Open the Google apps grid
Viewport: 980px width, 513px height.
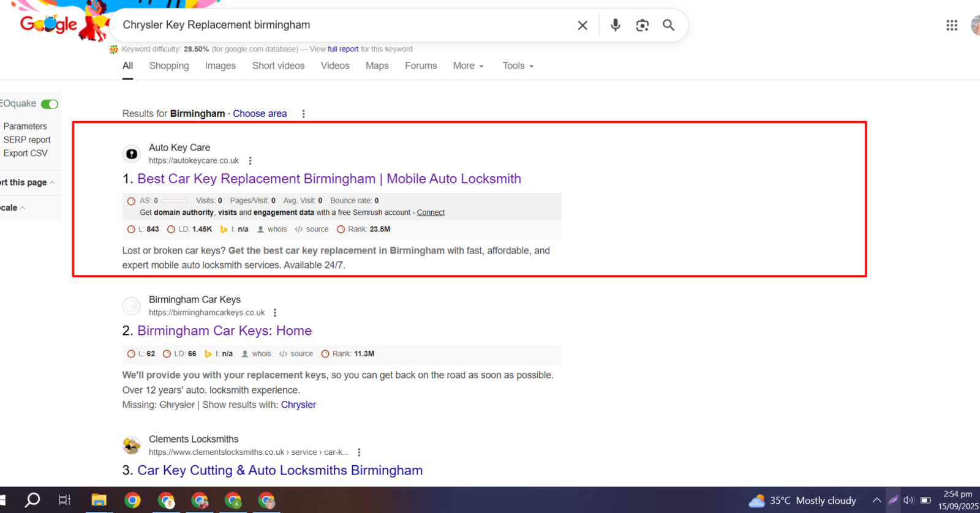click(x=951, y=25)
